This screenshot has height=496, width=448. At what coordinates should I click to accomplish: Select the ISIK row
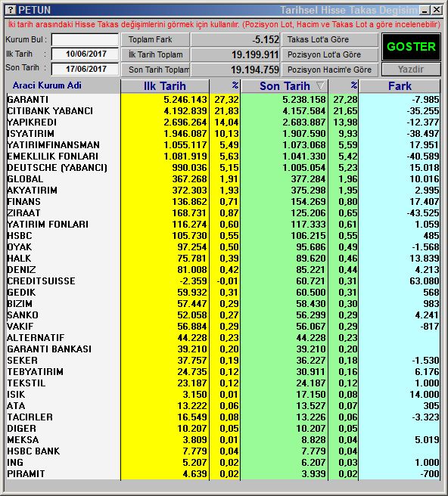tap(223, 395)
